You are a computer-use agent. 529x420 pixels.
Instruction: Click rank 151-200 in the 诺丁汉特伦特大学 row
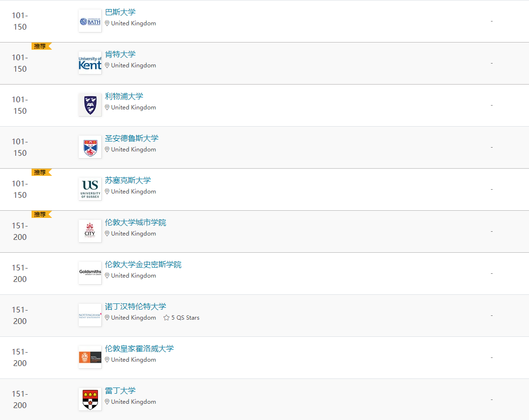(x=20, y=315)
